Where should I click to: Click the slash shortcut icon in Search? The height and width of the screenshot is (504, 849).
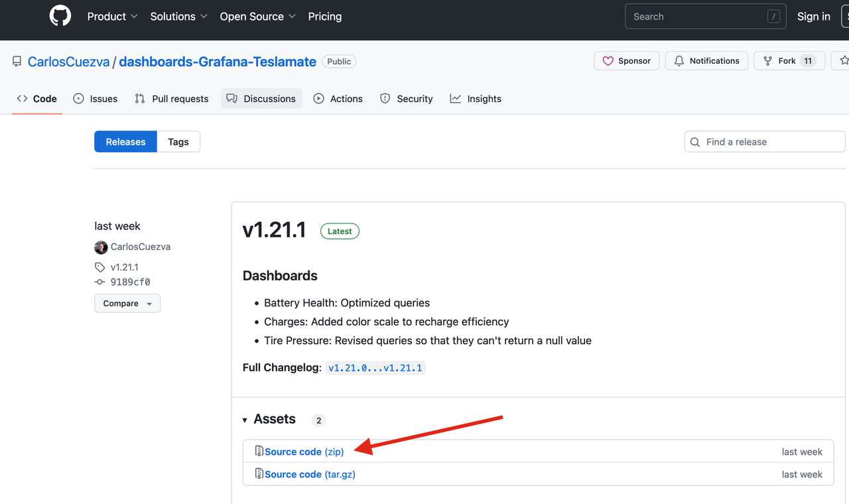pyautogui.click(x=773, y=17)
